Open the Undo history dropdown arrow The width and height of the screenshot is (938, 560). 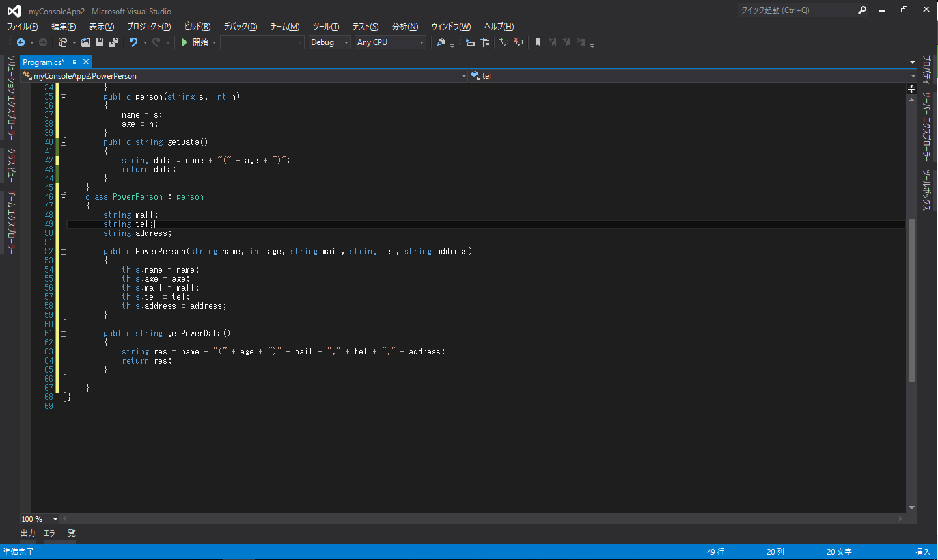tap(145, 43)
